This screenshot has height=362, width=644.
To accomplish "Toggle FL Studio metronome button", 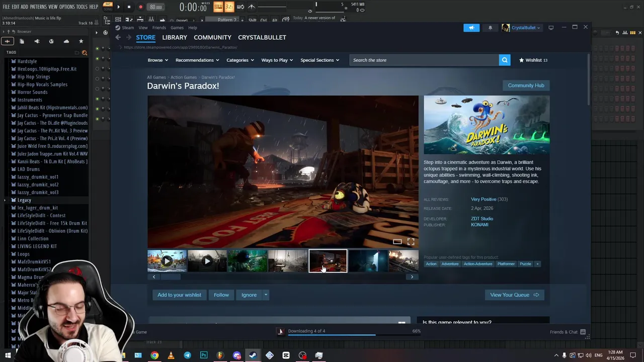I will click(251, 7).
